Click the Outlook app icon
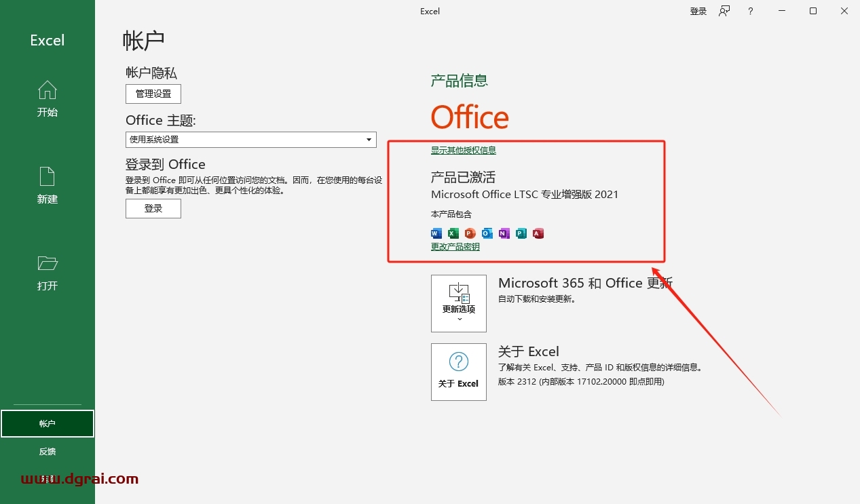Image resolution: width=860 pixels, height=504 pixels. click(487, 233)
